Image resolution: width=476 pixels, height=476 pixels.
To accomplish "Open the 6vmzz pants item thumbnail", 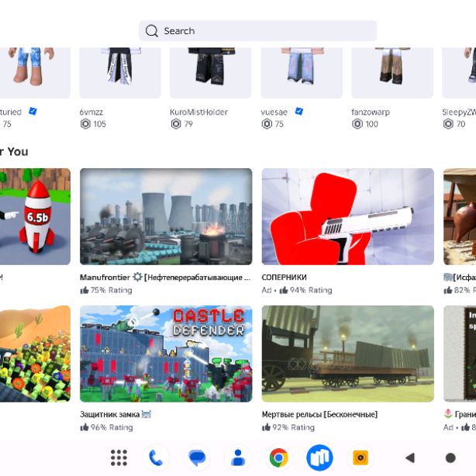I will coord(120,73).
